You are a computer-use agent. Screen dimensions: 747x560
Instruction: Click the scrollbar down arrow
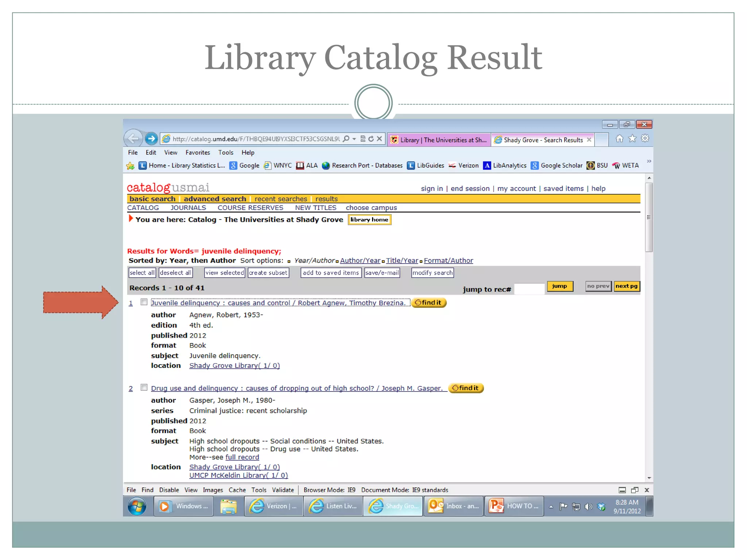[x=649, y=478]
